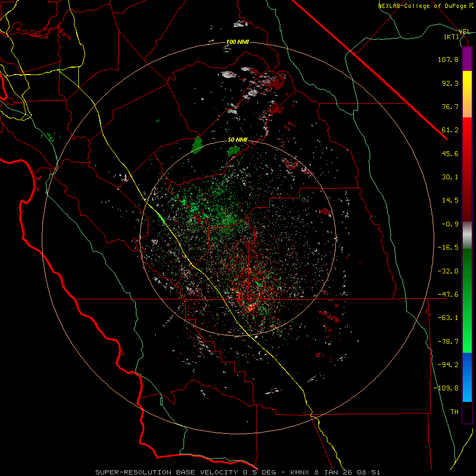Click the -16.5 velocity scale value

pyautogui.click(x=448, y=248)
